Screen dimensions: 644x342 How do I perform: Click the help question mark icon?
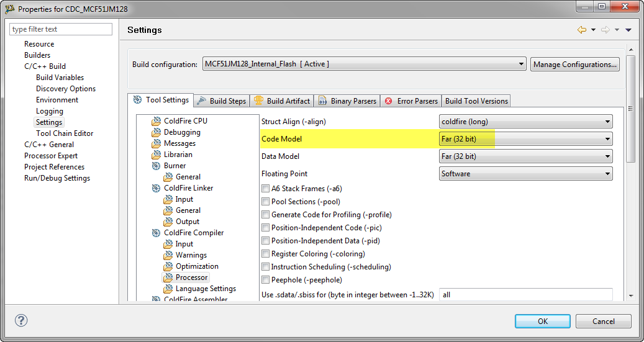20,321
